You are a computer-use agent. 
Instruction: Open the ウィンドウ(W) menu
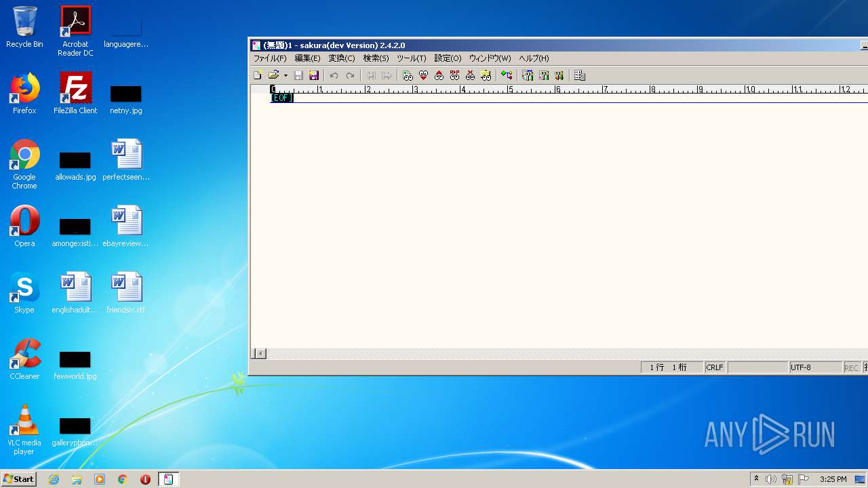(490, 58)
